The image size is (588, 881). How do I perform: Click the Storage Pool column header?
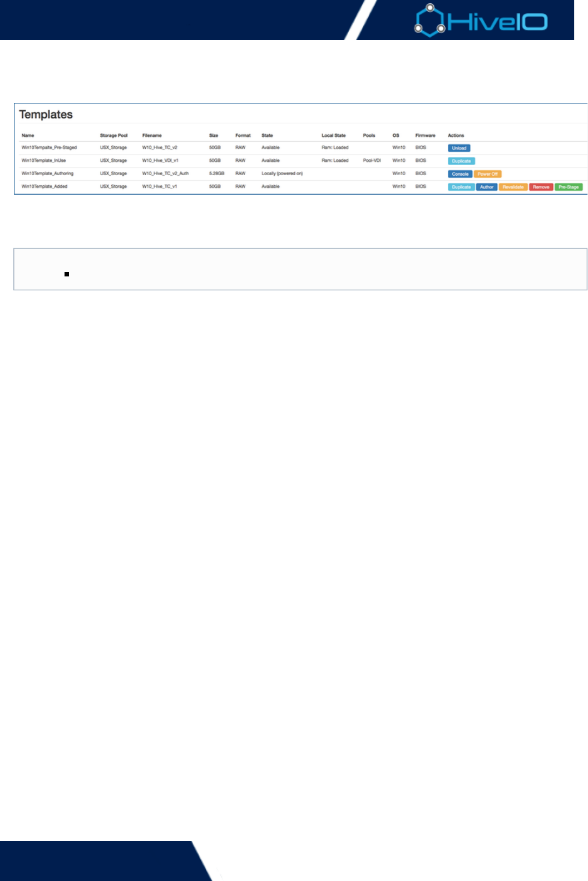point(114,135)
